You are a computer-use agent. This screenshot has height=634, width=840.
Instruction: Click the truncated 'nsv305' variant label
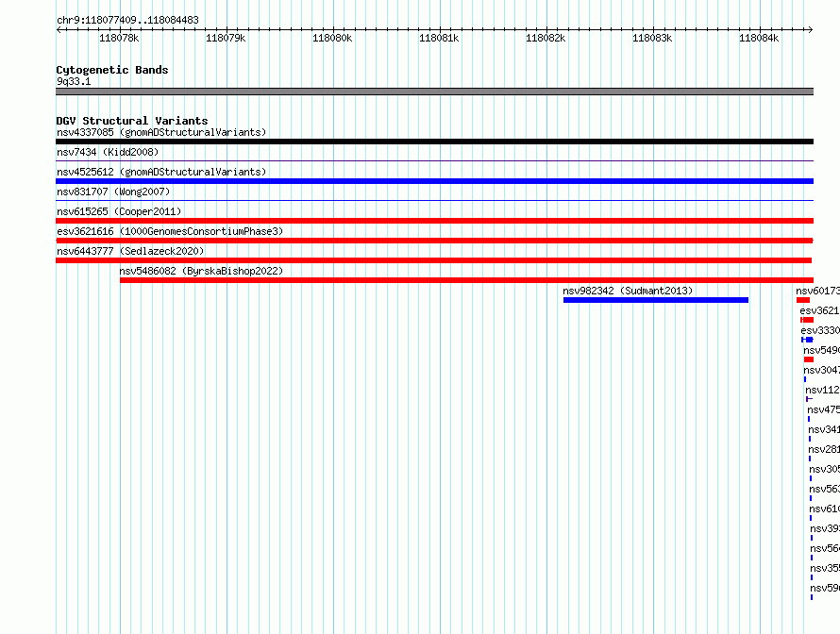click(825, 469)
